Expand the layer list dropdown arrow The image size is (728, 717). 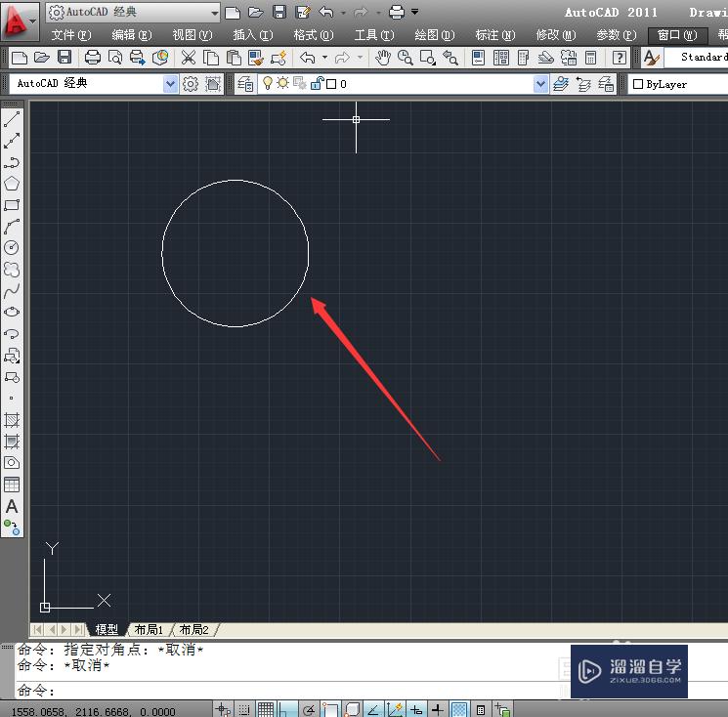[540, 84]
